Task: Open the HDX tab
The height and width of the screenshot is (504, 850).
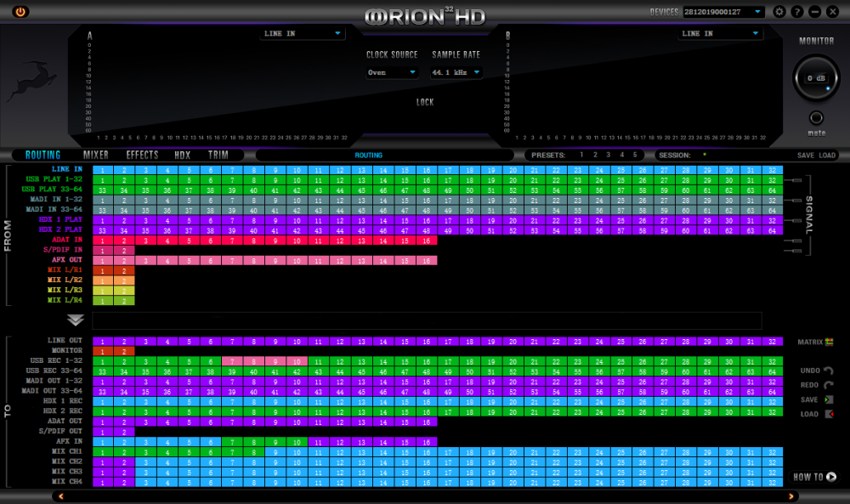Action: coord(182,155)
